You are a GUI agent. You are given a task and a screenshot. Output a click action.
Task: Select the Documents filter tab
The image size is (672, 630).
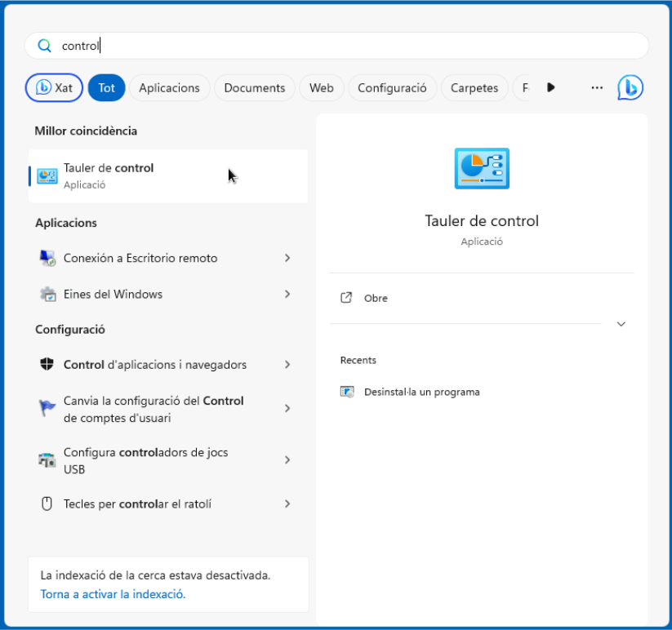[254, 87]
